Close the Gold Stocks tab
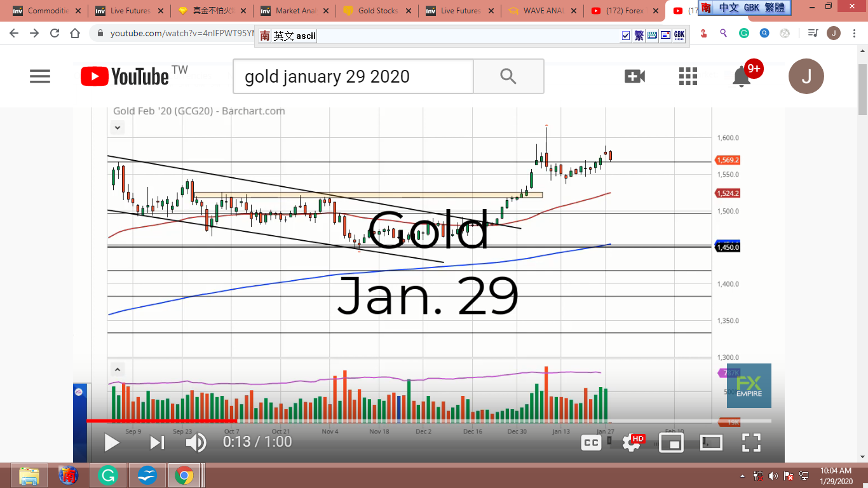868x488 pixels. click(408, 11)
